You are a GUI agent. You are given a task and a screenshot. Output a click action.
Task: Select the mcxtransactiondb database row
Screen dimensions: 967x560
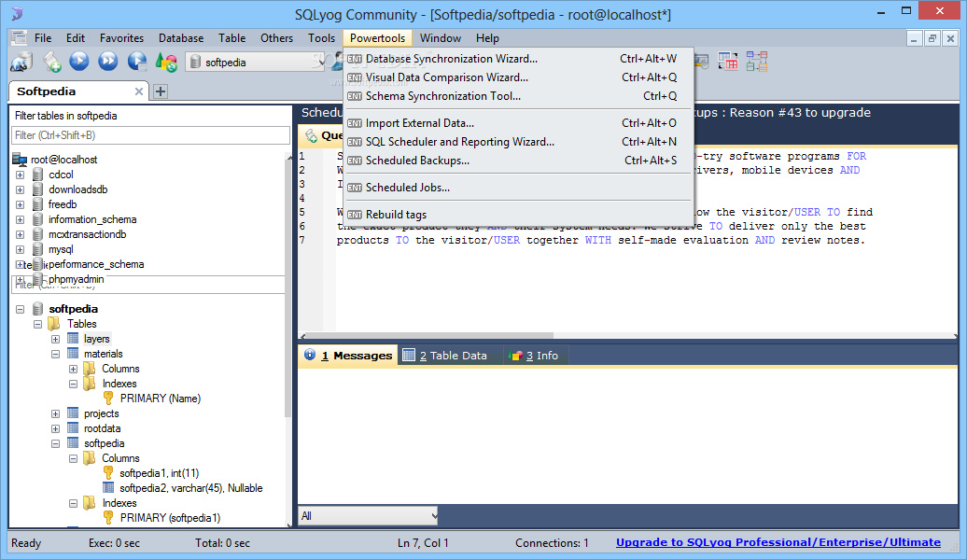[x=88, y=234]
